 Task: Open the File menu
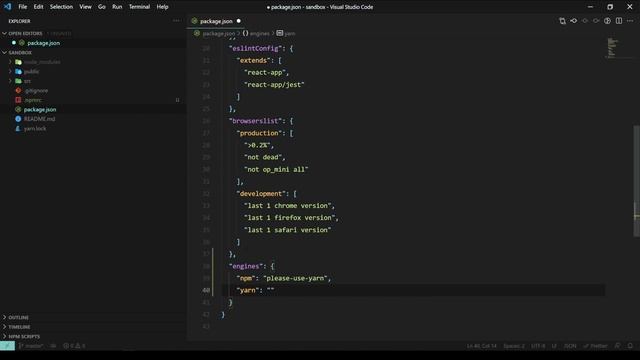22,7
